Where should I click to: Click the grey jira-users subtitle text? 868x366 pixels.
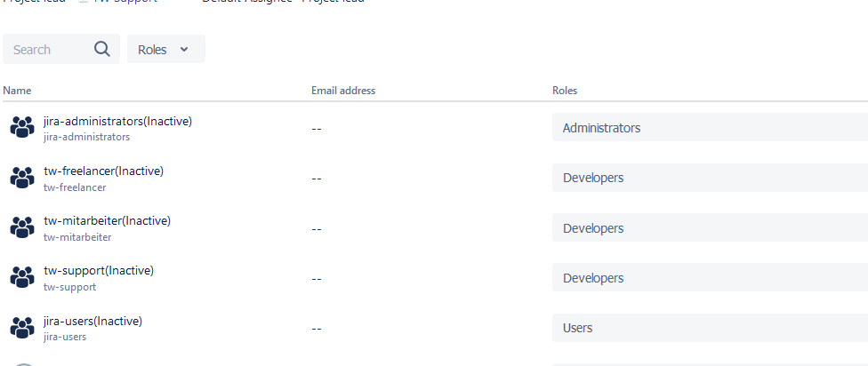pyautogui.click(x=65, y=337)
